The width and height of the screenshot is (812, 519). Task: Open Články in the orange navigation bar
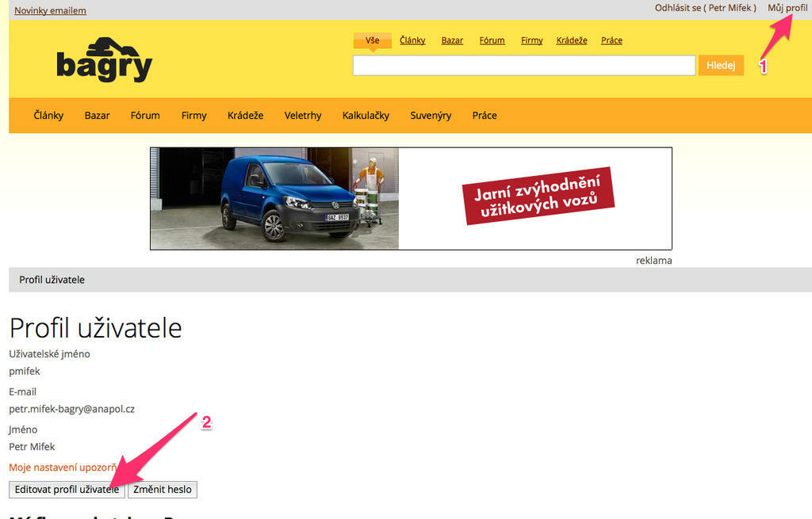click(x=48, y=116)
